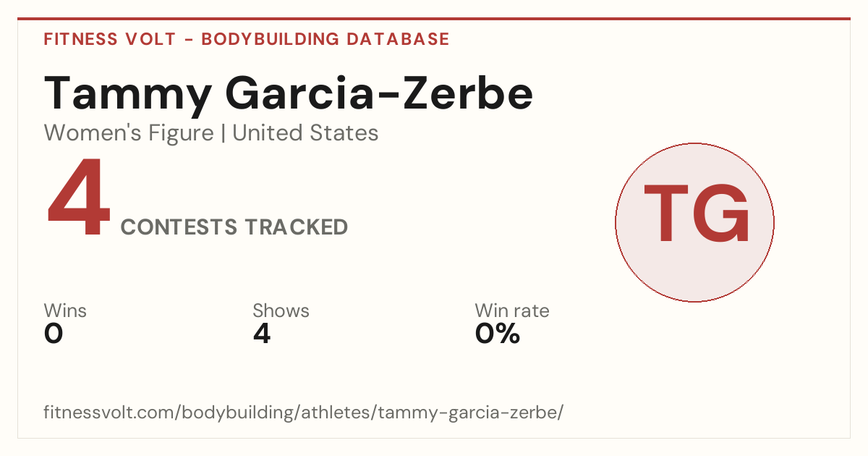Click the Win rate label
The width and height of the screenshot is (868, 456).
(x=511, y=311)
